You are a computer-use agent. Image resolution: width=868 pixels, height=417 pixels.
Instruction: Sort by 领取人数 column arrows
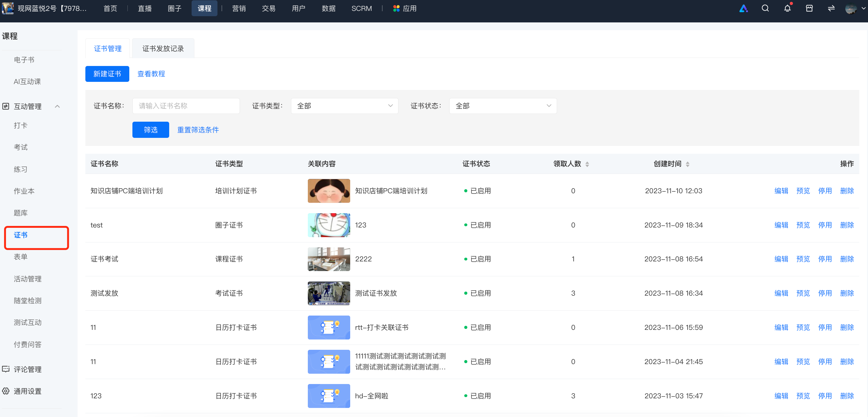point(587,164)
